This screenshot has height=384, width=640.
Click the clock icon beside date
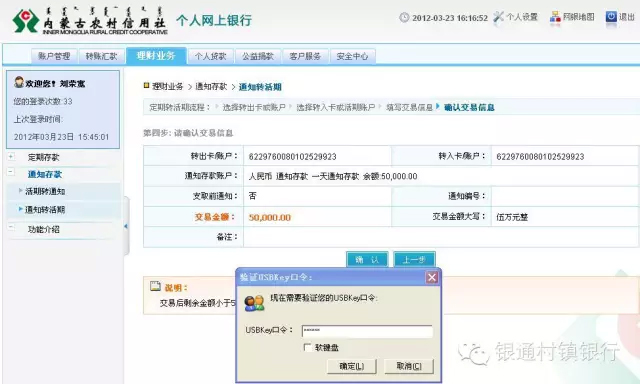(404, 18)
